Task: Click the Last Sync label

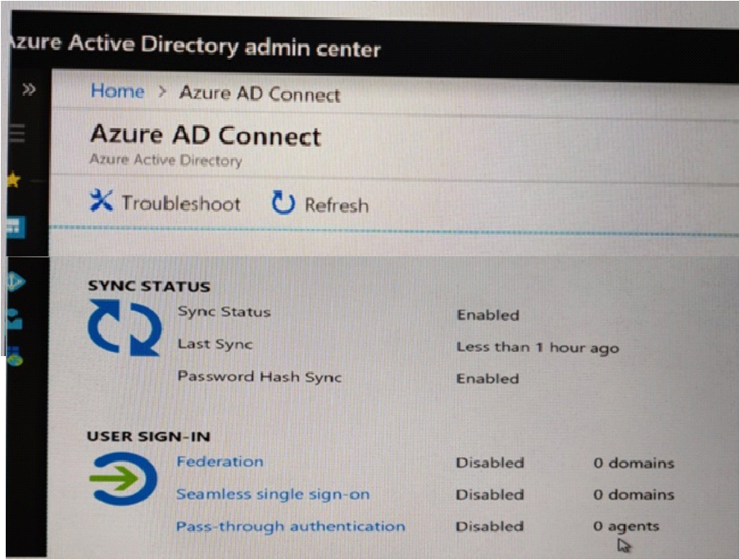Action: [215, 345]
